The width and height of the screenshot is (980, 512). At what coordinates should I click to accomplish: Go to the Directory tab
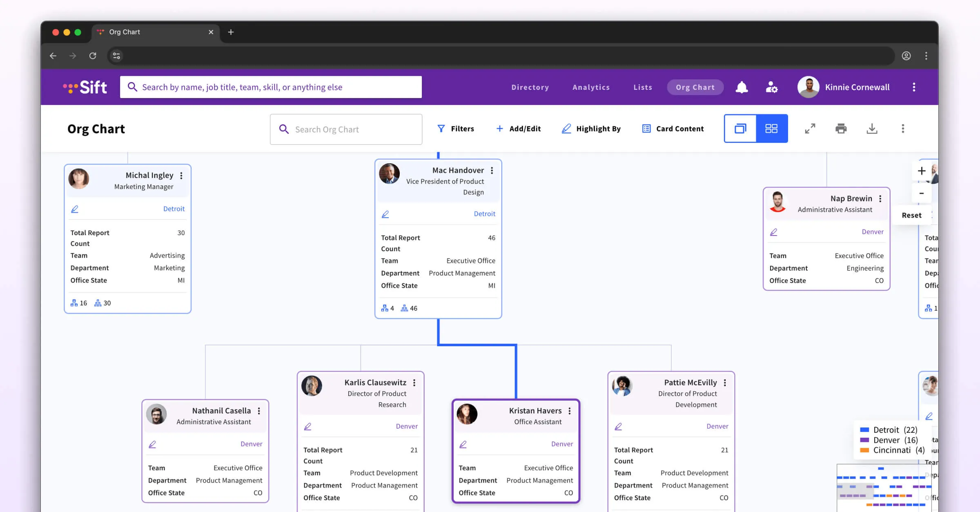pyautogui.click(x=530, y=87)
